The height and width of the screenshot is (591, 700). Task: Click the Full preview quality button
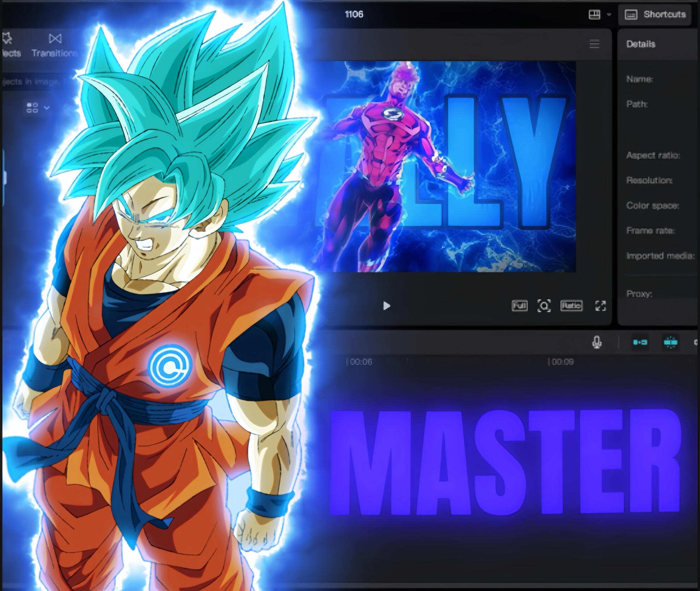point(519,306)
